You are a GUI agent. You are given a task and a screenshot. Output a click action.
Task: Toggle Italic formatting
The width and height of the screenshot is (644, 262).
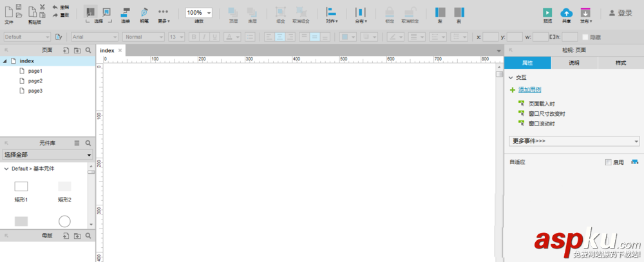(204, 37)
